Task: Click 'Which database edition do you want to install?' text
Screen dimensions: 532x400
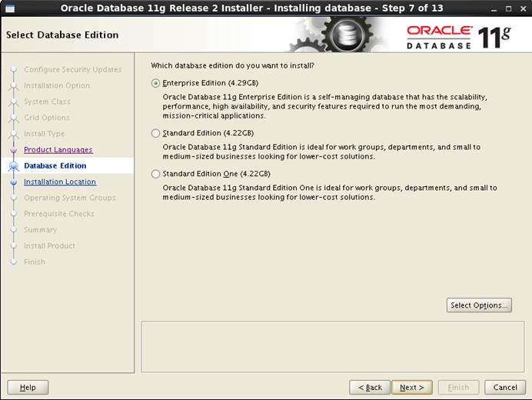Action: coord(232,65)
